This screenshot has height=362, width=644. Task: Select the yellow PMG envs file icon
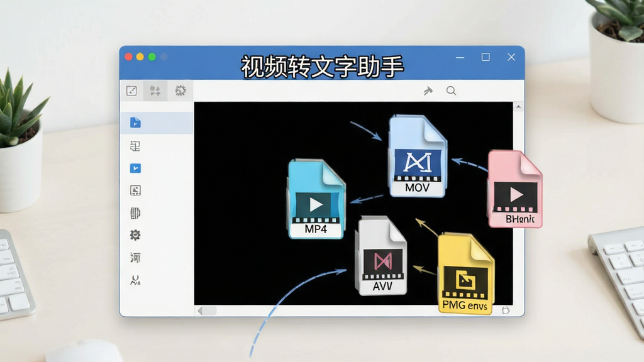(x=465, y=273)
